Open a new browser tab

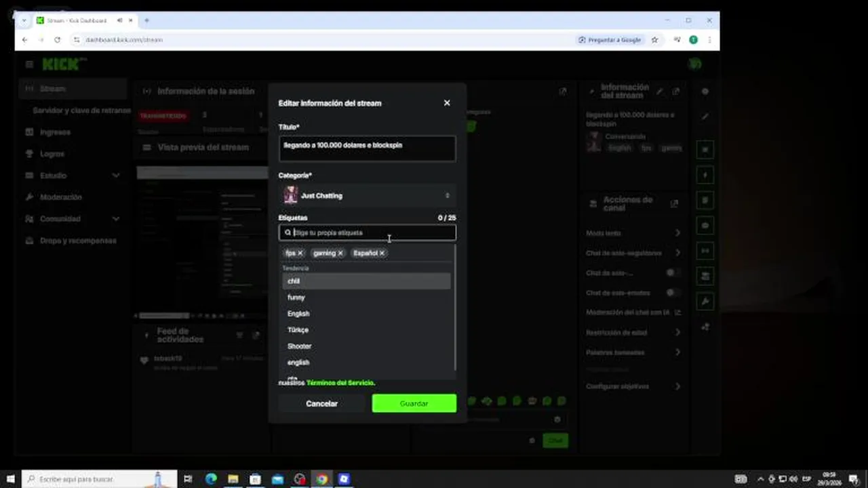click(x=146, y=20)
